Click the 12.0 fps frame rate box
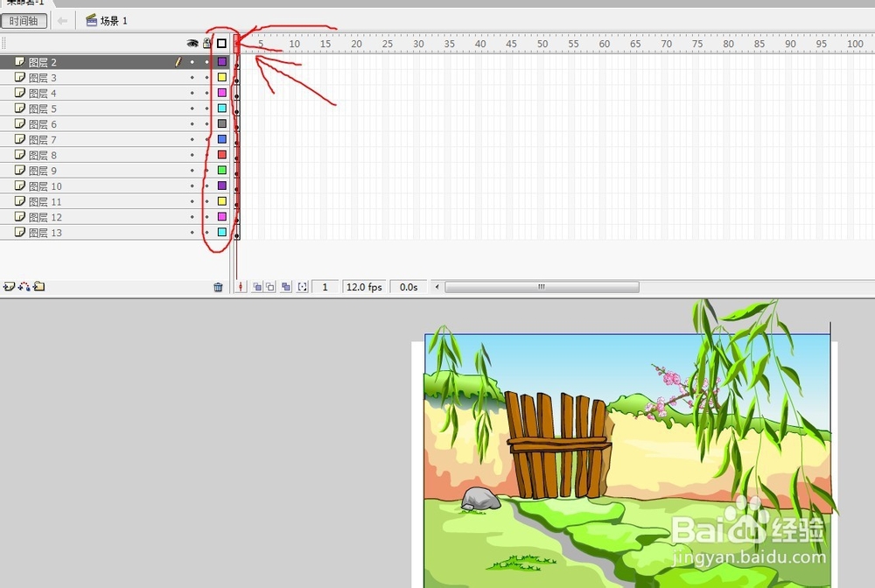 (364, 287)
